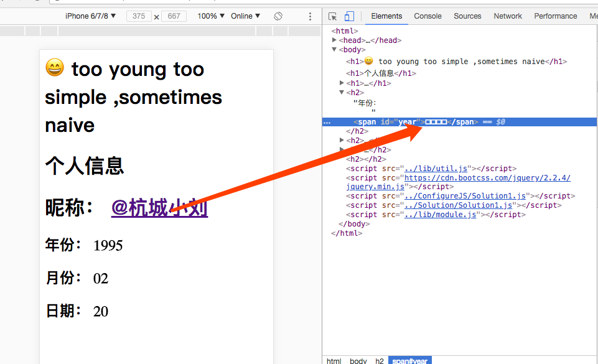Open the device toolbar three-dot menu

point(310,16)
